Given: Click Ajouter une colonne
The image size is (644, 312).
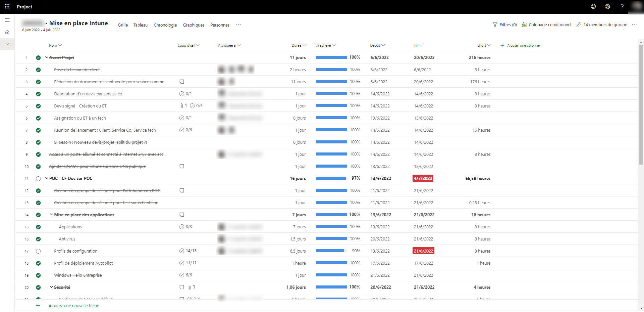Looking at the screenshot, I should click(520, 45).
